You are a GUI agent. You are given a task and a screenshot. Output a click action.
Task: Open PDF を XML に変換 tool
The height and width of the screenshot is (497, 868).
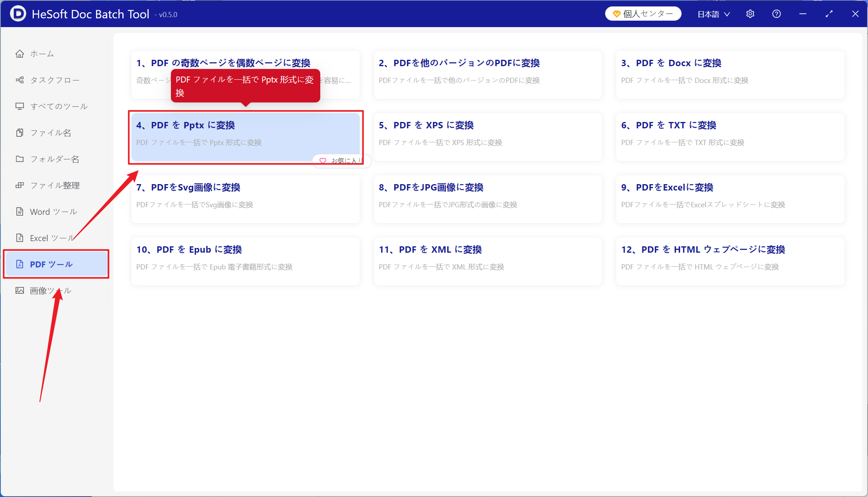point(488,261)
